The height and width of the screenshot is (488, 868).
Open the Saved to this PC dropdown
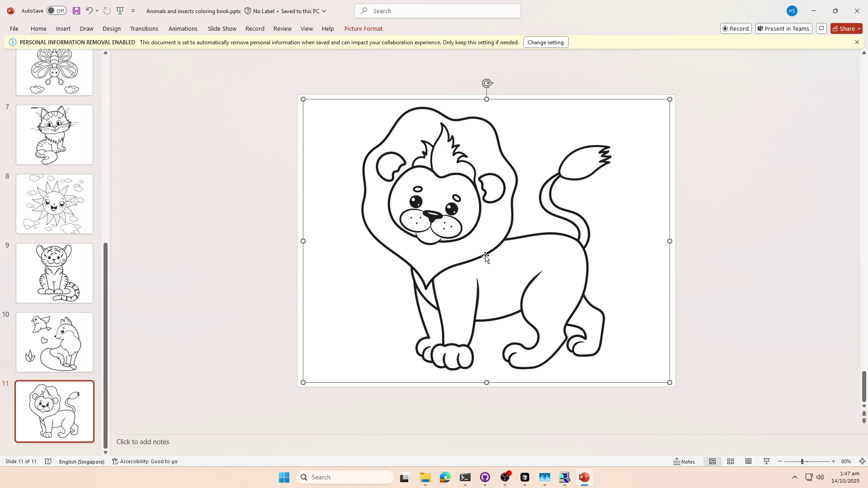[x=324, y=11]
